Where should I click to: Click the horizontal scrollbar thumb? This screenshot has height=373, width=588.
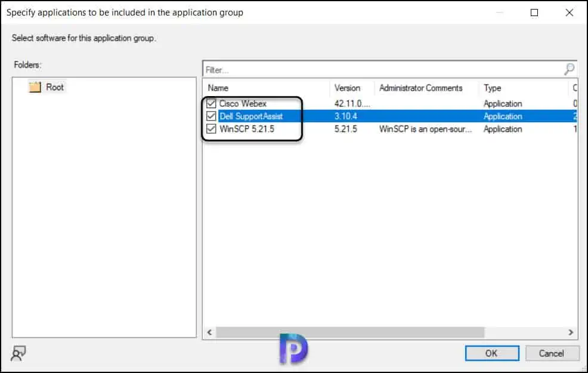point(350,332)
